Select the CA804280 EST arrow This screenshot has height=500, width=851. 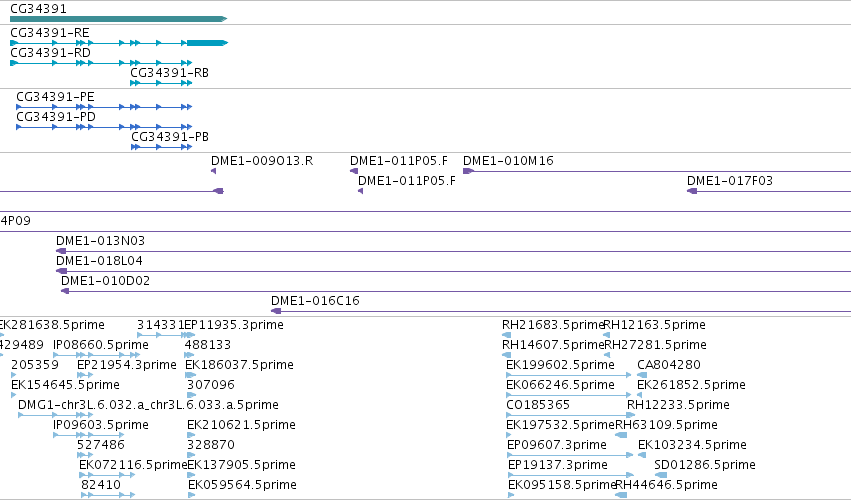[x=642, y=375]
